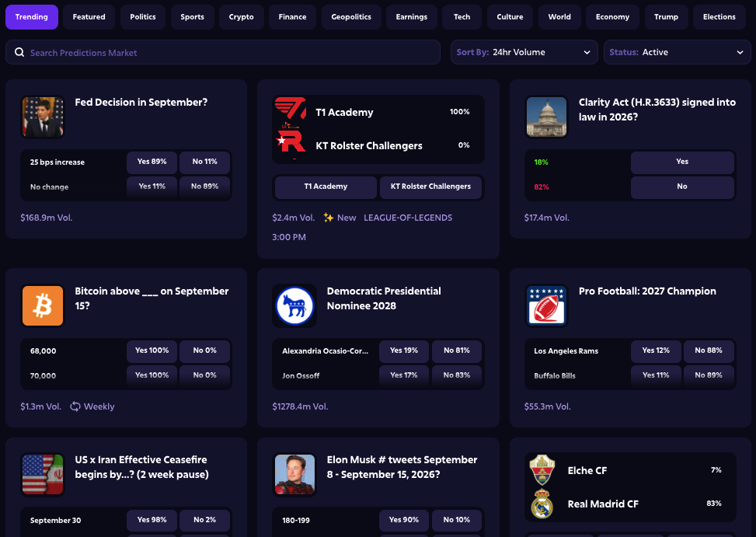Open the Status Active dropdown

tap(677, 52)
